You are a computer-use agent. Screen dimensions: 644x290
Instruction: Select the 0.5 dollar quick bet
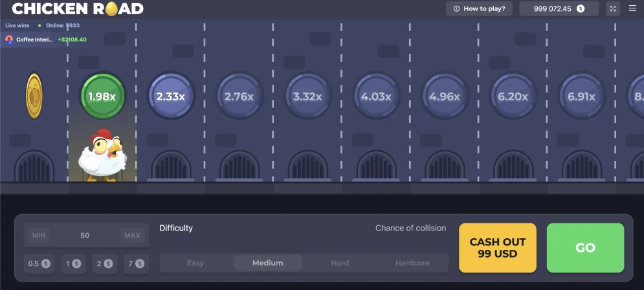(39, 263)
